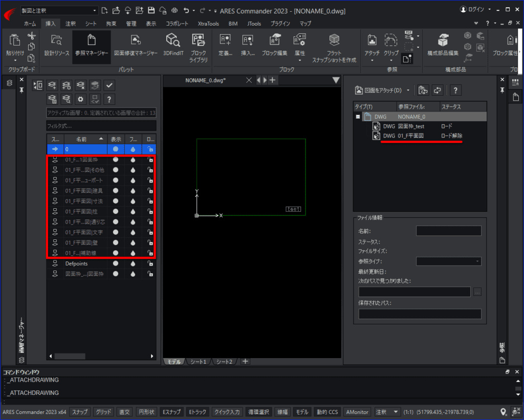Collapse the NONAME_0 DWG tree node
The height and width of the screenshot is (420, 524).
358,117
